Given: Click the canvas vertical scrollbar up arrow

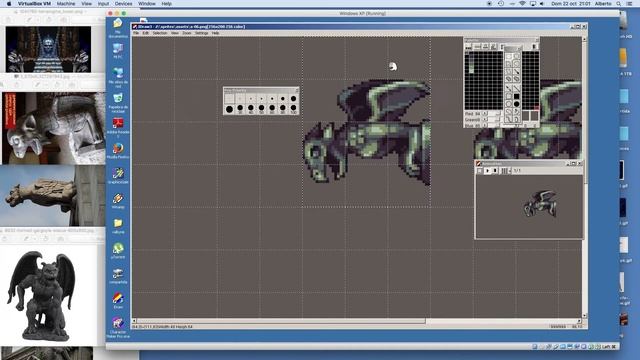Looking at the screenshot, I should (x=584, y=39).
